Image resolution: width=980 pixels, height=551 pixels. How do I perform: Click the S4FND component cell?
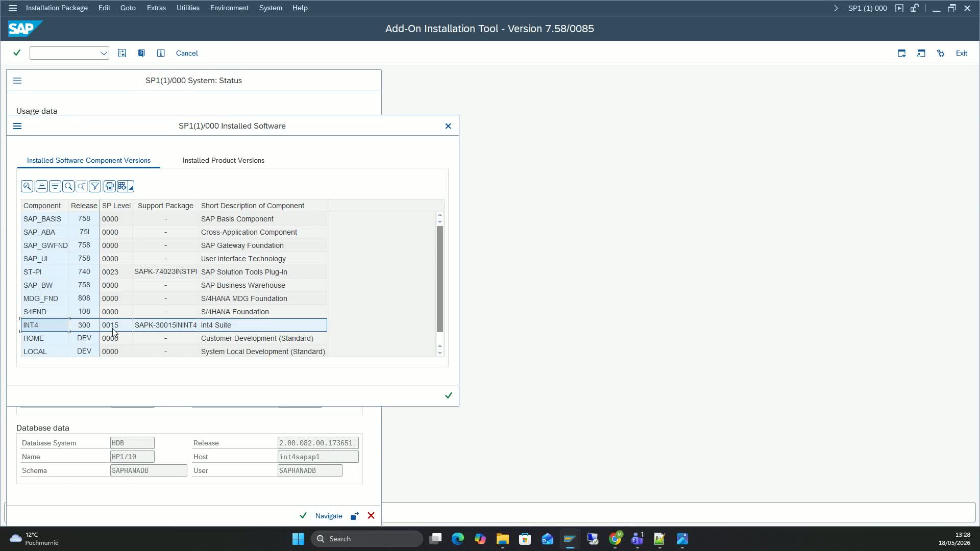pyautogui.click(x=44, y=312)
